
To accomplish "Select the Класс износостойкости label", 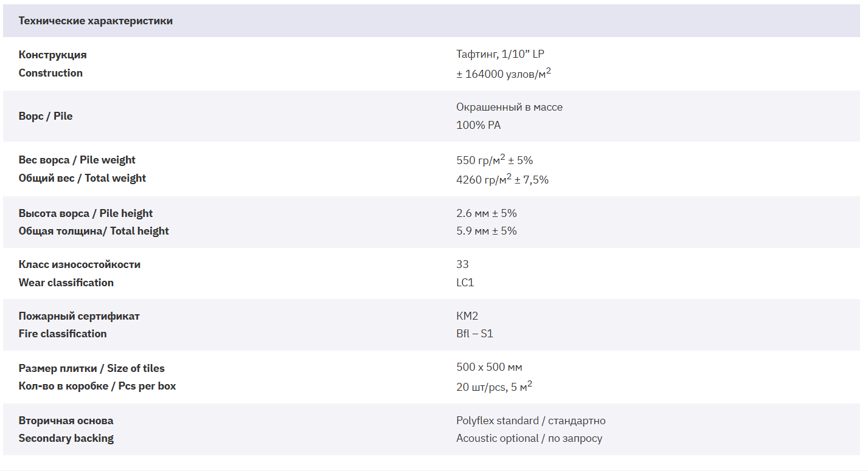I will pos(80,264).
